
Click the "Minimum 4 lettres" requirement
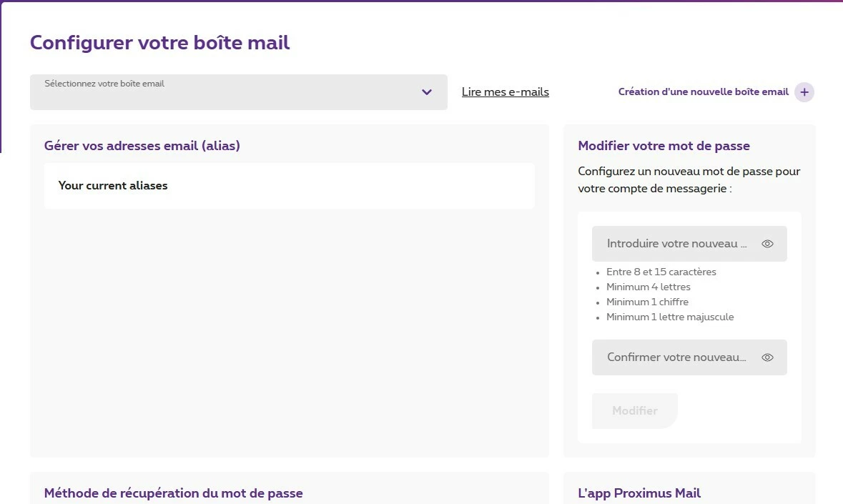649,287
